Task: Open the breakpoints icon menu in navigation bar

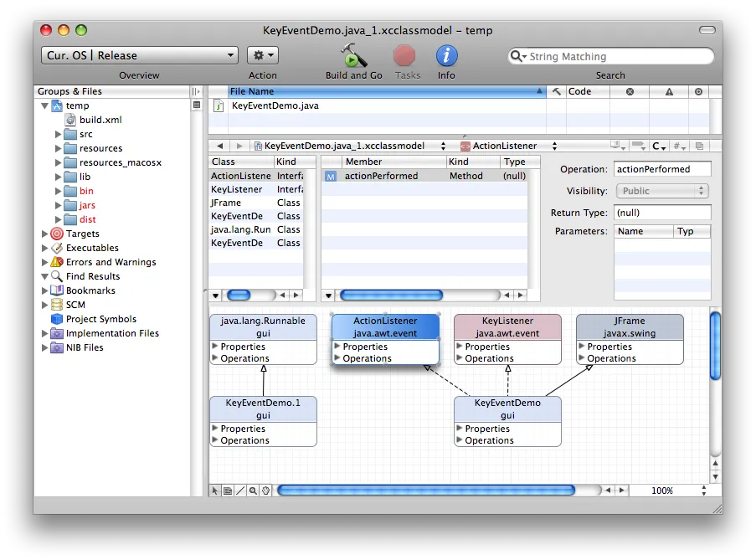Action: point(639,146)
